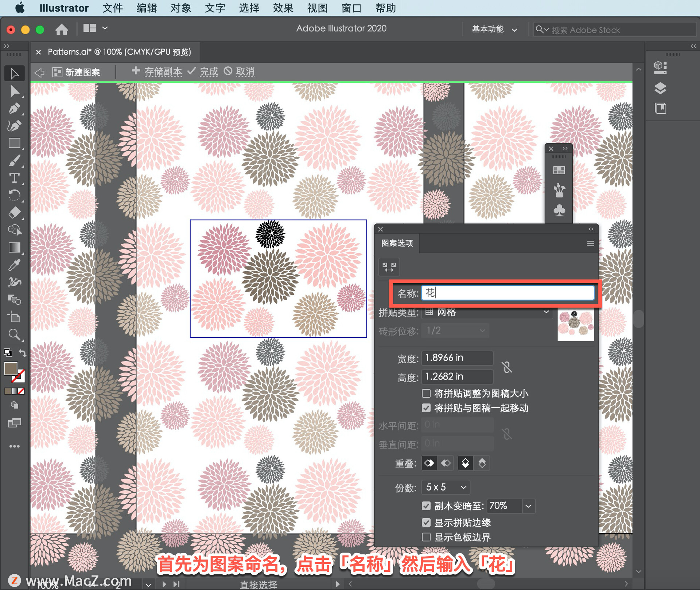Select the Curvature tool
The image size is (700, 590).
(15, 126)
